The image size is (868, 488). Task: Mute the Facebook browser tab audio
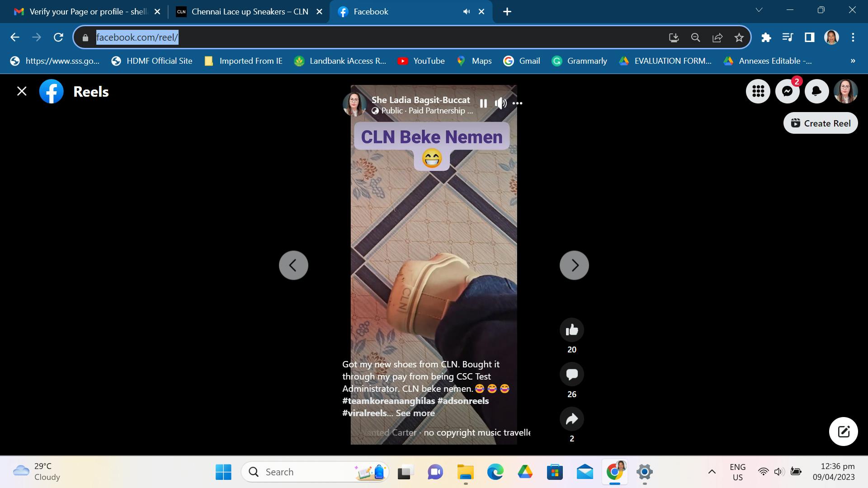[x=466, y=12]
